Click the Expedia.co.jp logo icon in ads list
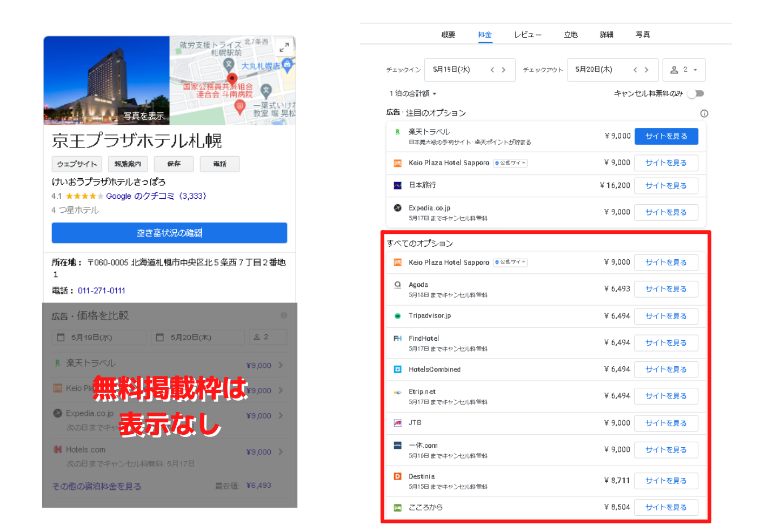 [x=397, y=208]
